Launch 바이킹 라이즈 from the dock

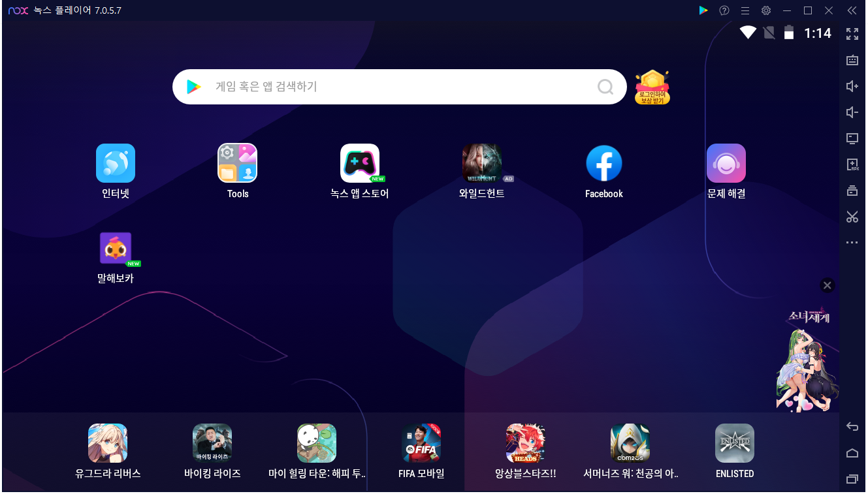[212, 443]
